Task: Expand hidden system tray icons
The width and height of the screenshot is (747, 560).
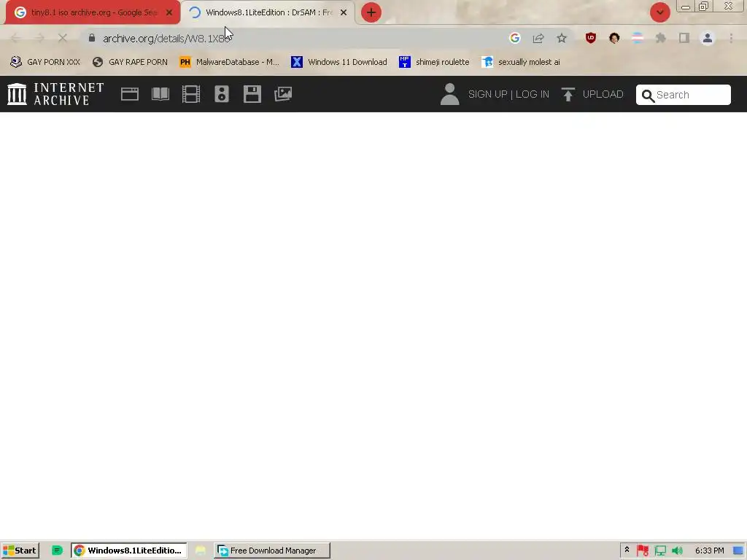Action: click(x=627, y=550)
